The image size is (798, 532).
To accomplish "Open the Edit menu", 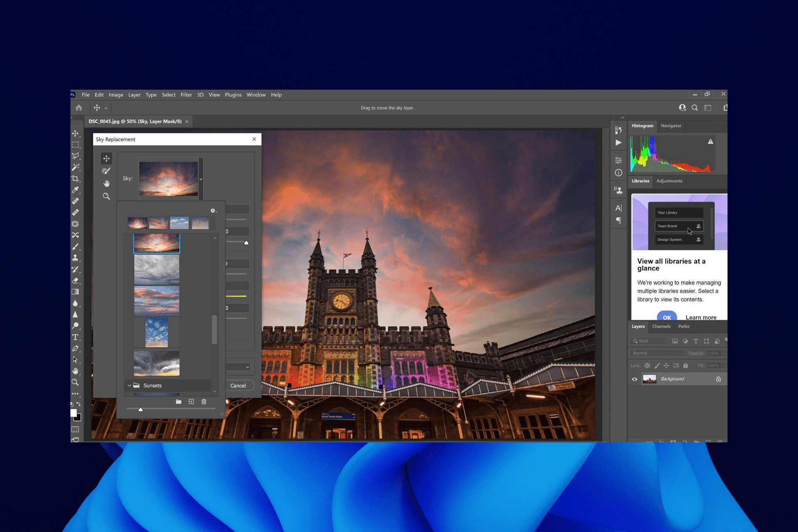I will pos(99,94).
